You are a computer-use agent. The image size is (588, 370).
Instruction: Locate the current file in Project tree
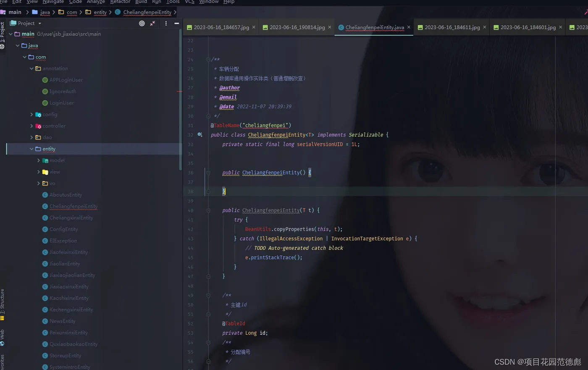tap(142, 24)
